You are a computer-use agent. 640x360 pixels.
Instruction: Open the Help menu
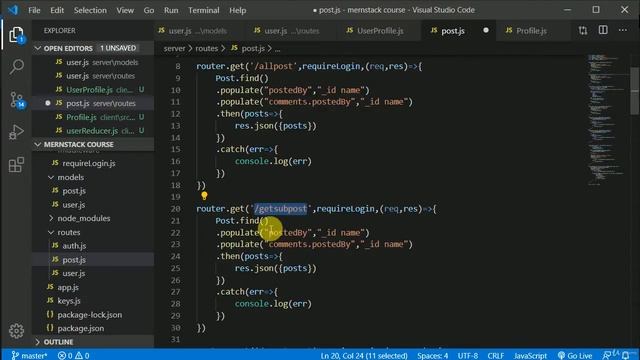[238, 10]
